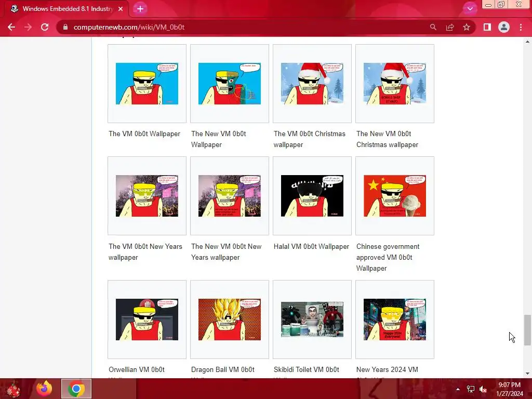The image size is (532, 399).
Task: Click caption 'The VM 0b0t New Years wallpaper'
Action: point(145,252)
